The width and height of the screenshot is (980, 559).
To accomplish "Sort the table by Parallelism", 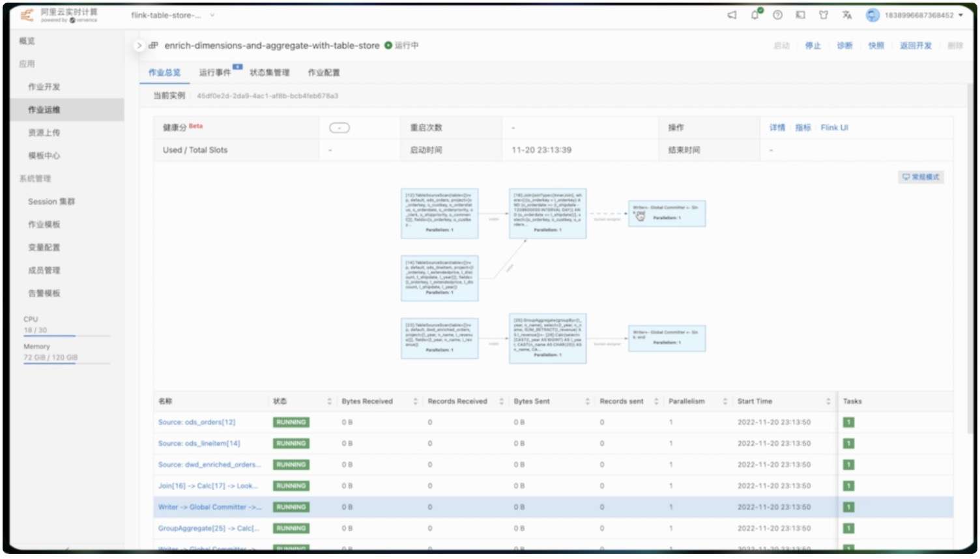I will [x=725, y=401].
